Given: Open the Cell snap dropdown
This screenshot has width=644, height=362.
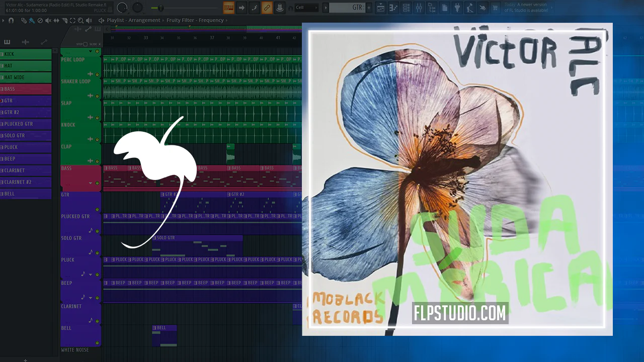Looking at the screenshot, I should [x=307, y=8].
